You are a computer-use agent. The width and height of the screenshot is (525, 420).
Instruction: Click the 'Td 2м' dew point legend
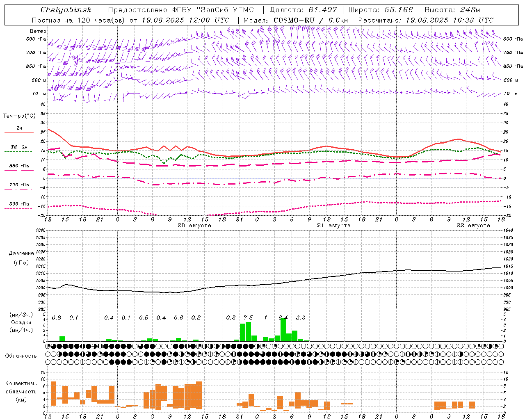[x=19, y=147]
